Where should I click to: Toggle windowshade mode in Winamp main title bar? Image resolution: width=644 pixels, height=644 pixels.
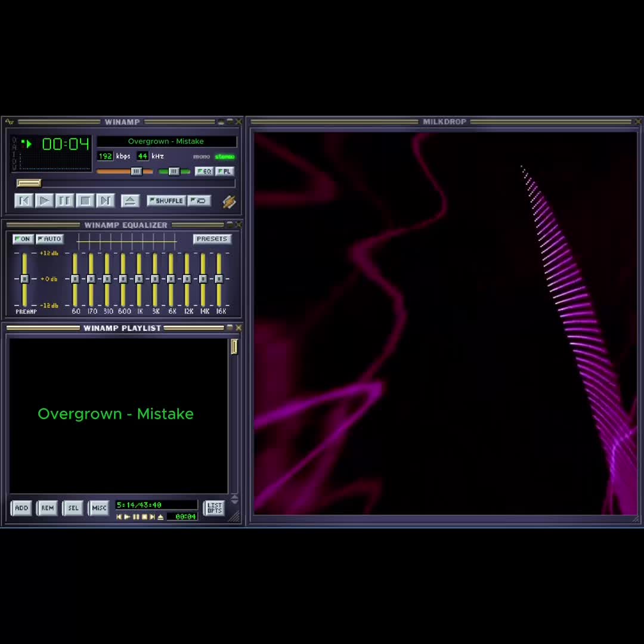[230, 122]
